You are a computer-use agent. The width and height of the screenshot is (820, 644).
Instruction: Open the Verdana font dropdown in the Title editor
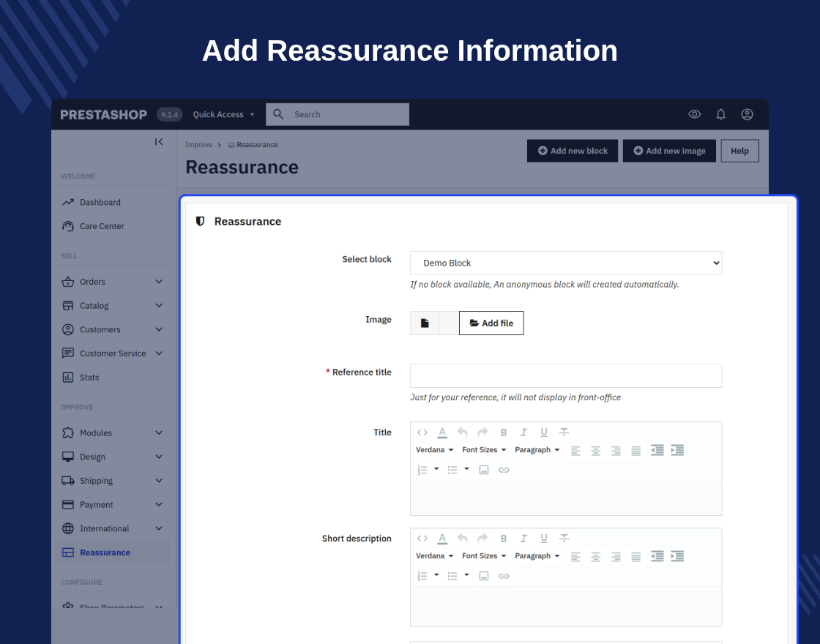[435, 450]
